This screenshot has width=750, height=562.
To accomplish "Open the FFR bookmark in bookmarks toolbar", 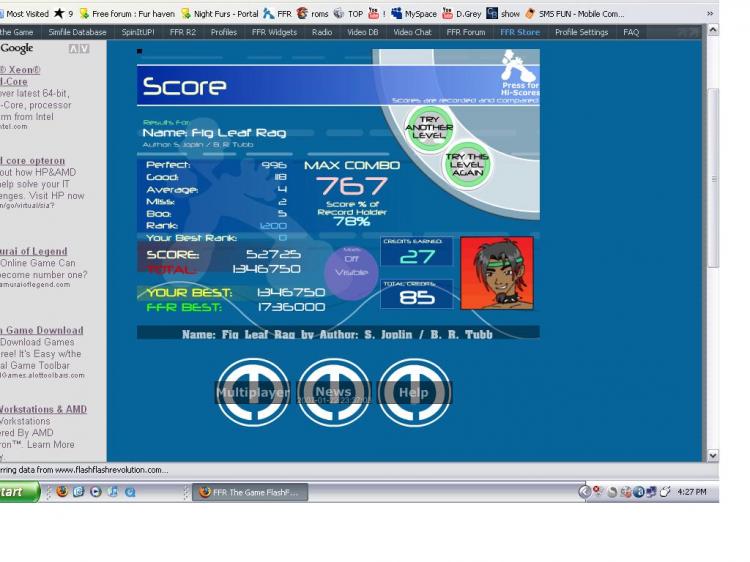I will click(x=277, y=14).
